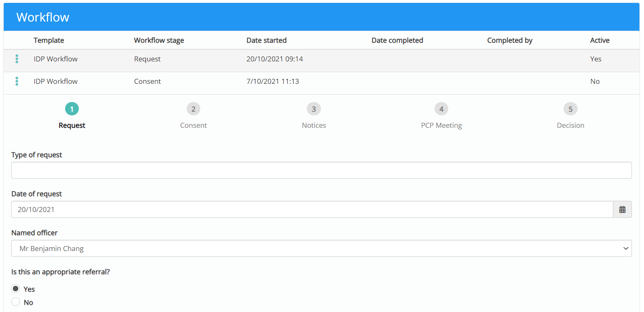Select the Request step label

(x=72, y=125)
